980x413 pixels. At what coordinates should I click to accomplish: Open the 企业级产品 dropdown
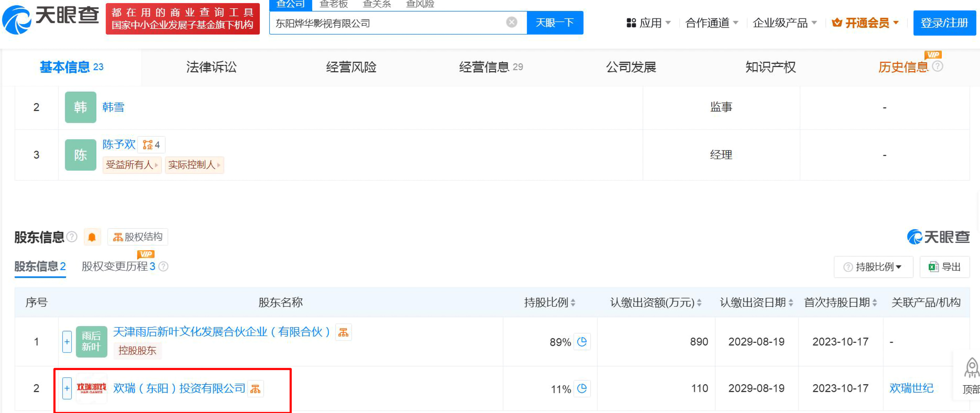coord(785,23)
